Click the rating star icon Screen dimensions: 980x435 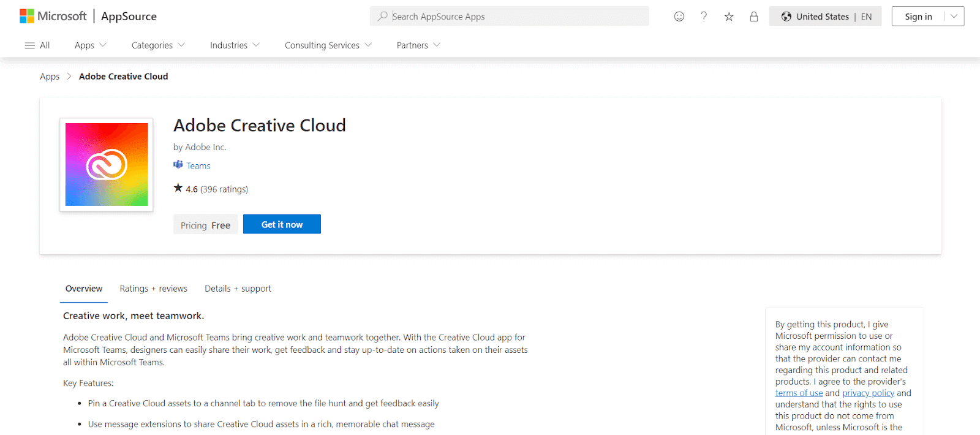[178, 188]
